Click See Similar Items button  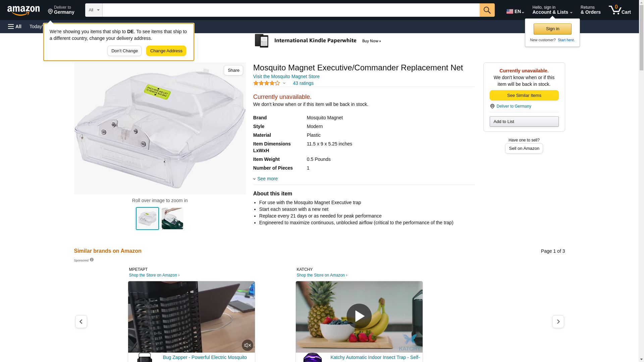pyautogui.click(x=524, y=96)
